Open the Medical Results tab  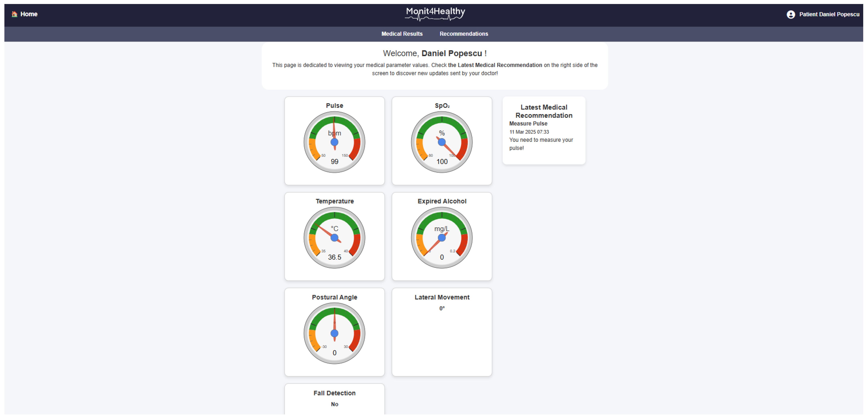(402, 34)
